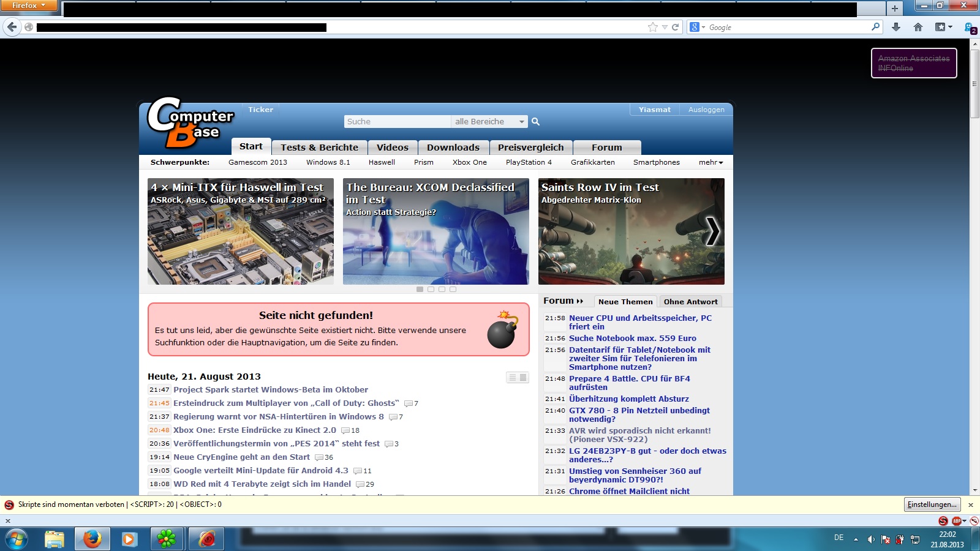Screen dimensions: 980x551
Task: Click the Ausloggen link
Action: pyautogui.click(x=706, y=110)
